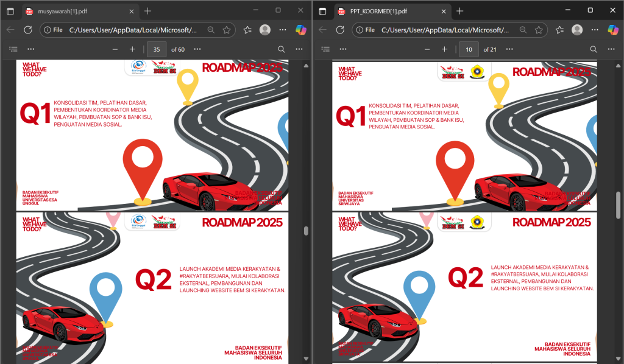Search within the musyawarah PDF document
Screen dimensions: 624x364
click(x=282, y=49)
